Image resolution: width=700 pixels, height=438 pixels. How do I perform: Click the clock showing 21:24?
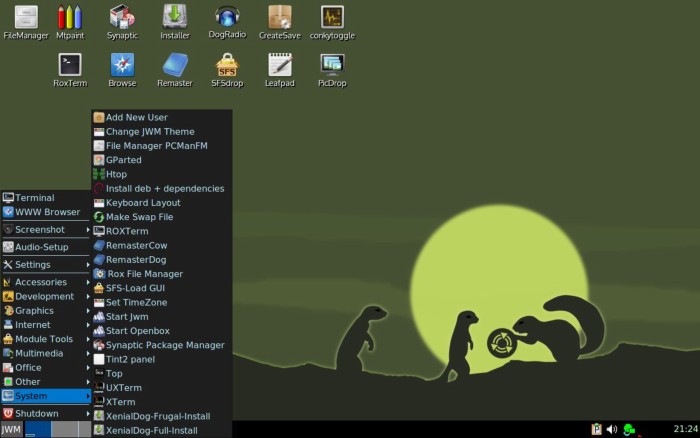tap(685, 429)
